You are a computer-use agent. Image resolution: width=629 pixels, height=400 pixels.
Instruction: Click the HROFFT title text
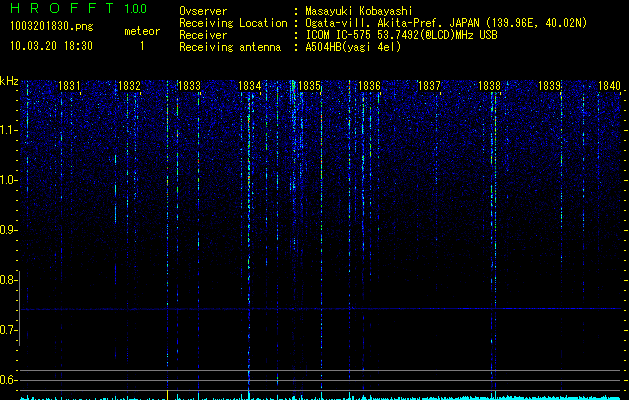[x=63, y=8]
